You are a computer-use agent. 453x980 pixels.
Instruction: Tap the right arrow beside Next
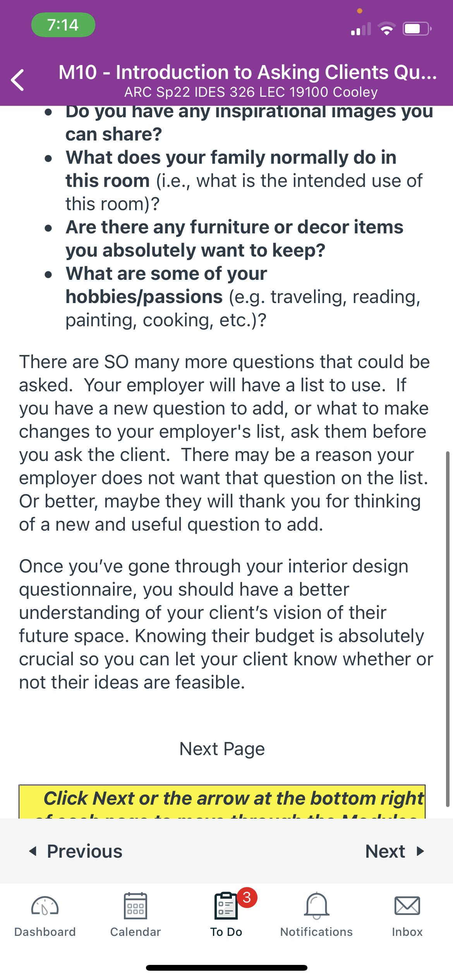420,851
